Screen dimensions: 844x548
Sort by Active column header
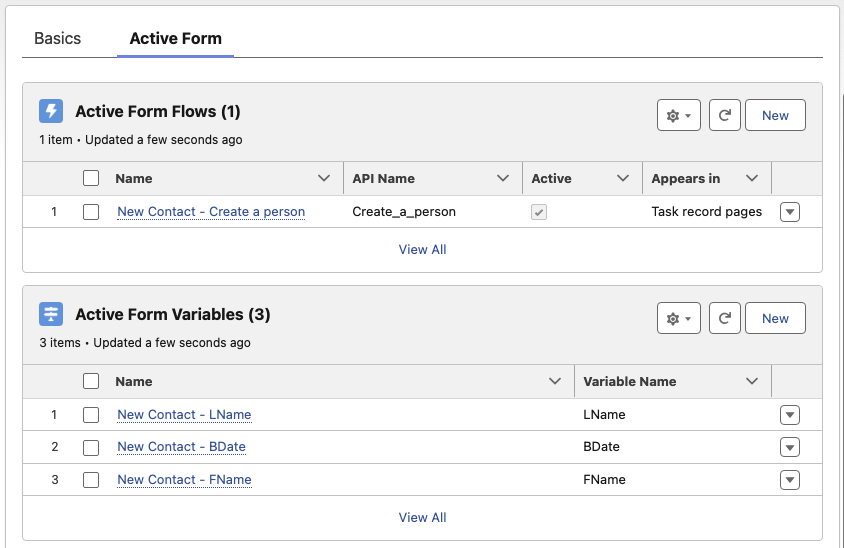coord(551,178)
